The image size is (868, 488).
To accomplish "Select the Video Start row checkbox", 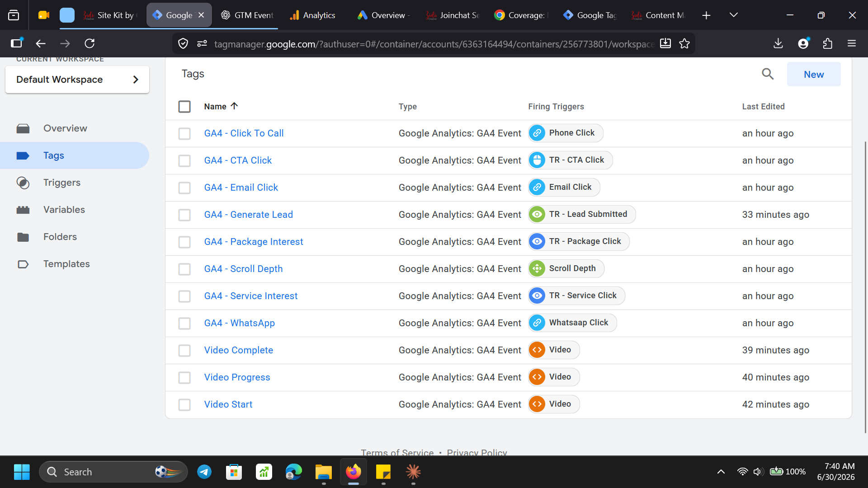I will click(x=184, y=404).
